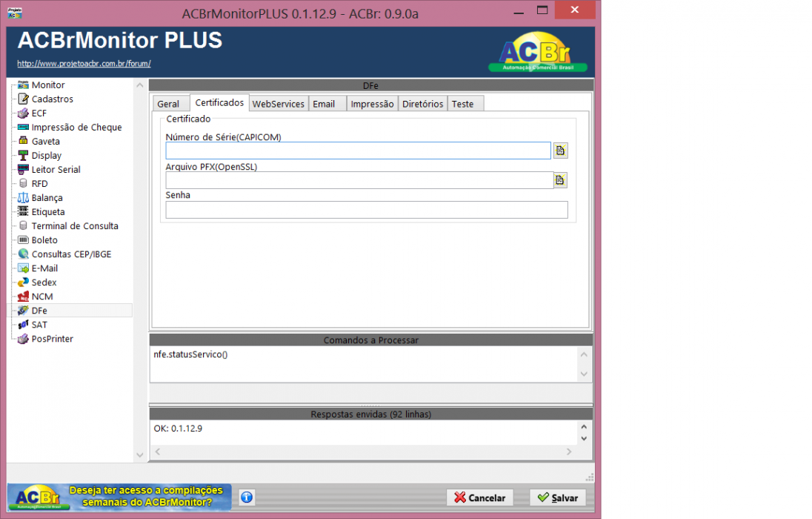Click the Cancelar button

point(480,497)
